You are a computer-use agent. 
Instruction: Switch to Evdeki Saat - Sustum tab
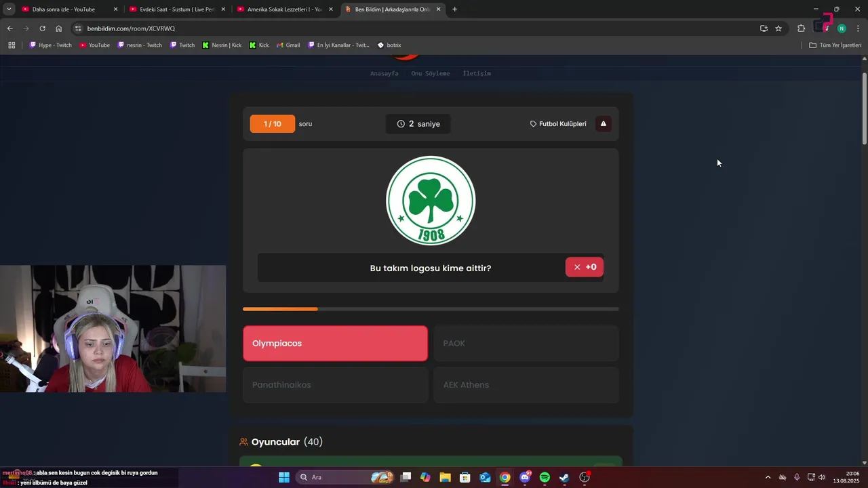177,9
